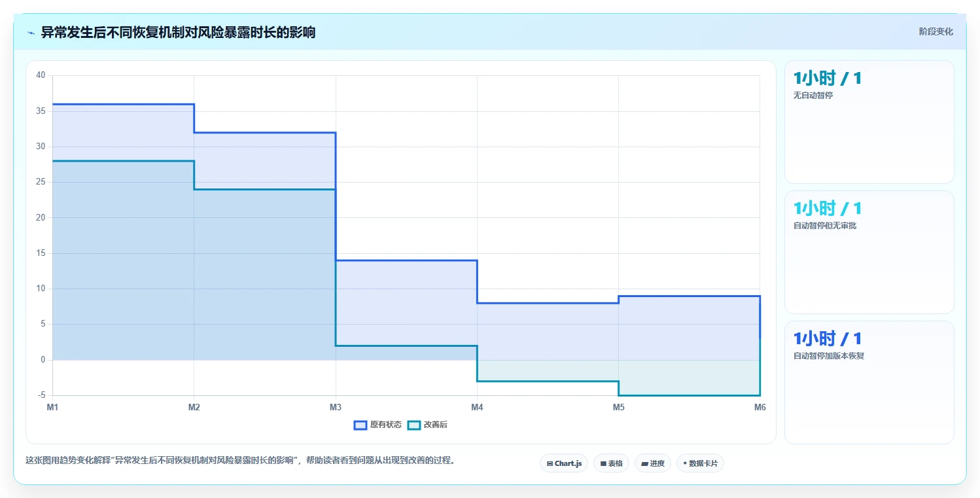Click the 10 y-axis tick label

(x=41, y=289)
